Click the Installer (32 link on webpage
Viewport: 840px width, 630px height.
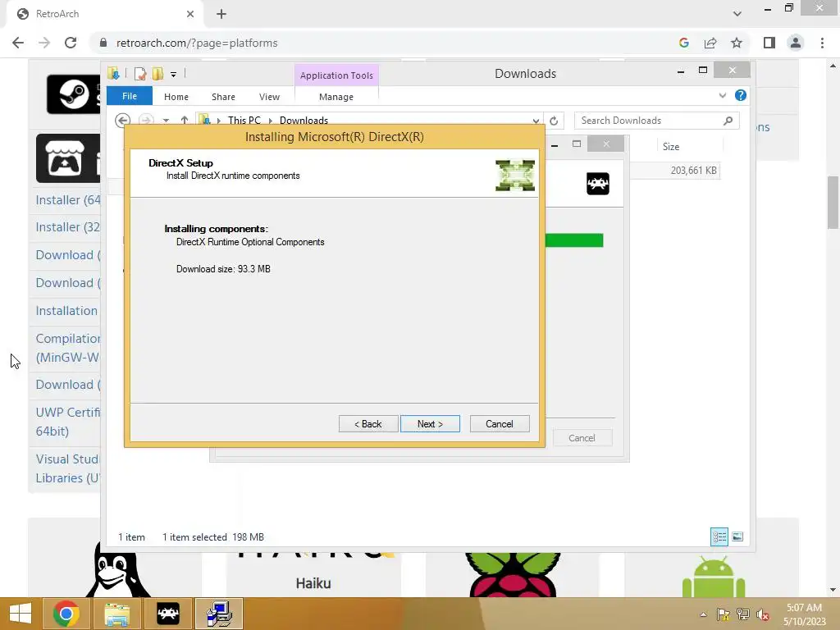click(67, 227)
